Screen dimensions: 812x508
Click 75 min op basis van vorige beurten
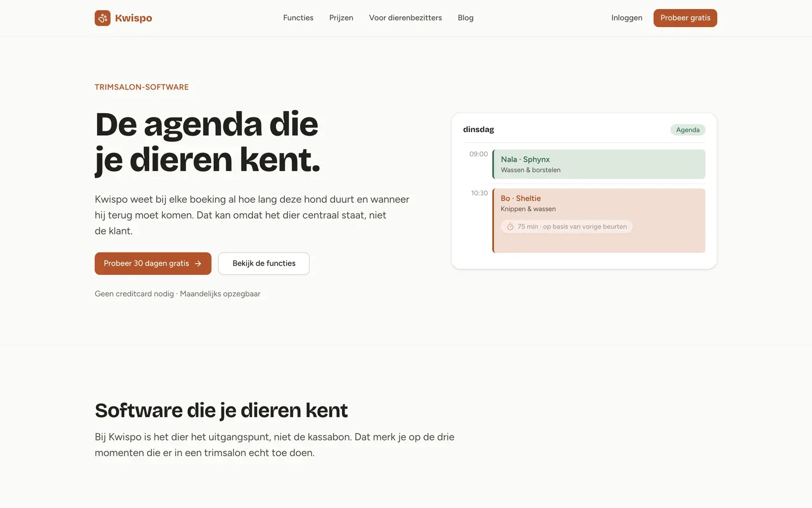click(x=567, y=227)
